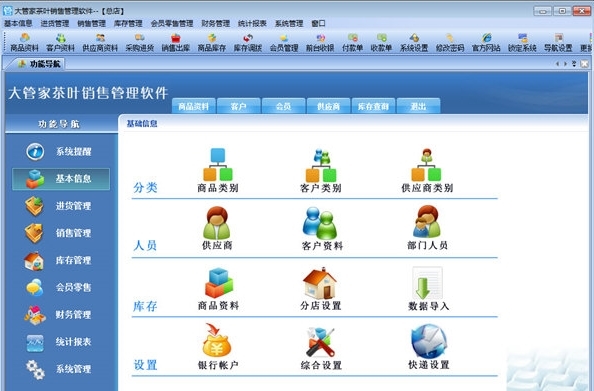
Task: Open 付款单 toolbar icon
Action: click(352, 42)
